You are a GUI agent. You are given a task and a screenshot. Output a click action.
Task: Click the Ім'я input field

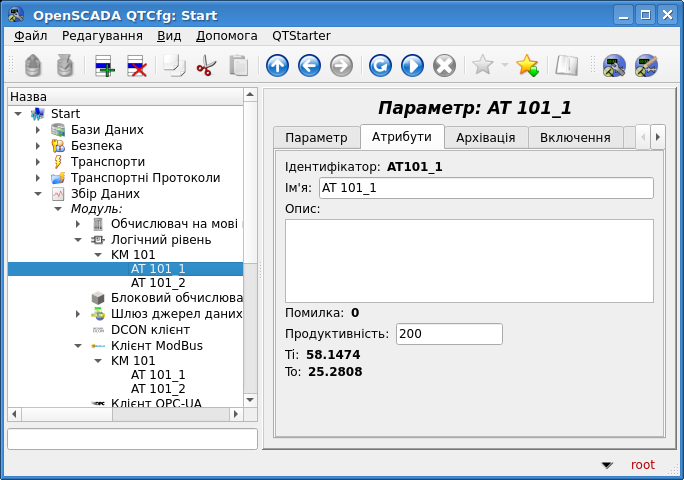485,188
